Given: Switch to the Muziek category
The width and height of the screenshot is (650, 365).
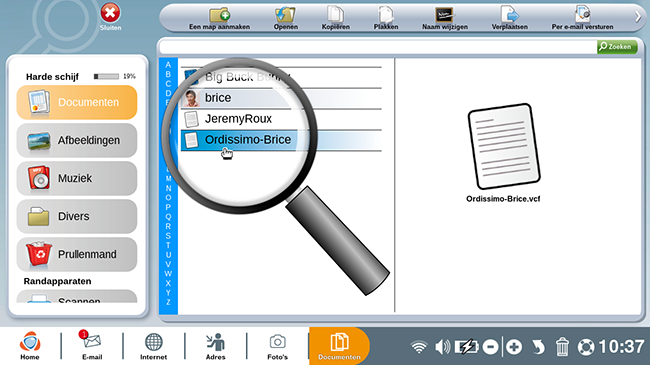Looking at the screenshot, I should 77,178.
